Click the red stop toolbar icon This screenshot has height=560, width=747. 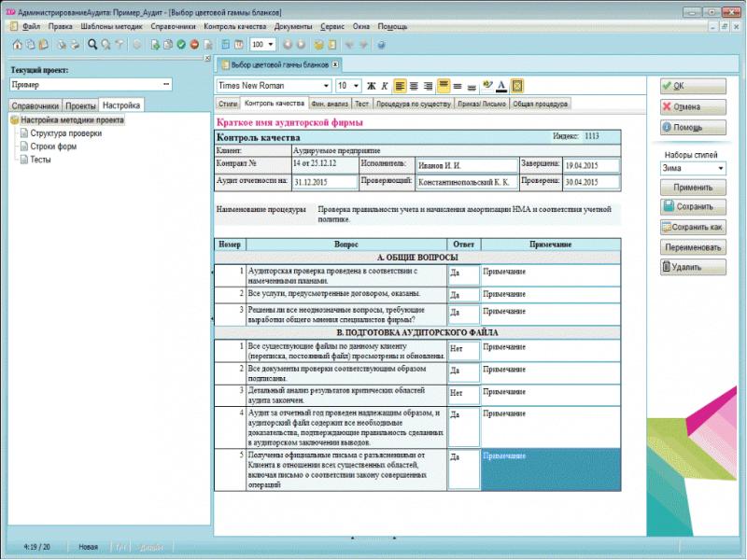tap(195, 44)
